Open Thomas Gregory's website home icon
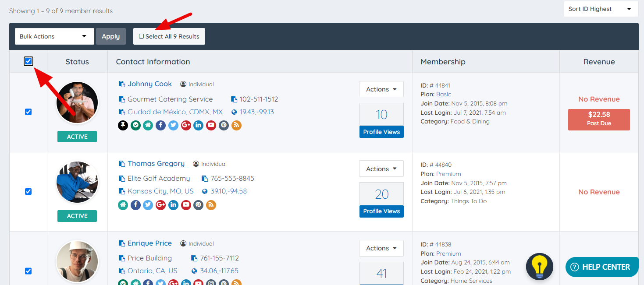 123,205
